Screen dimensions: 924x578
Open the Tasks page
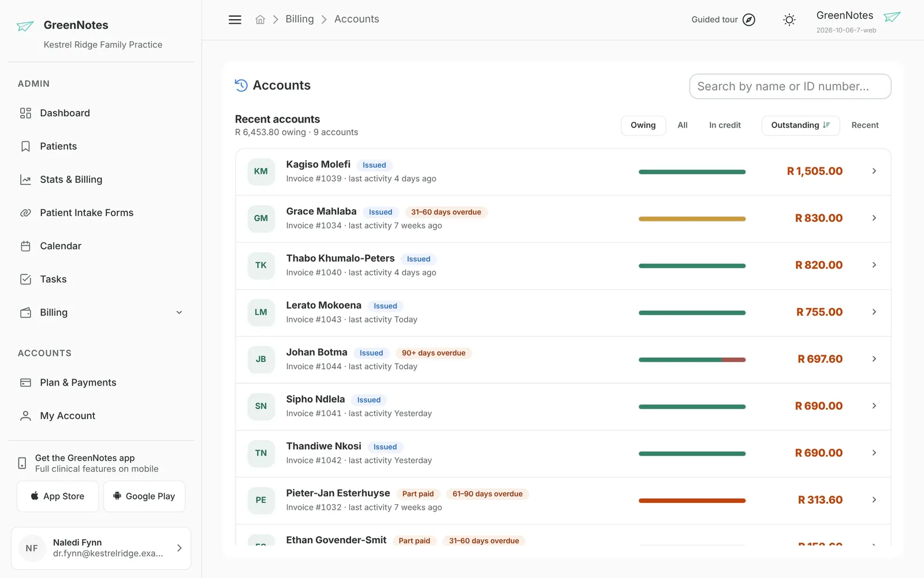pyautogui.click(x=101, y=279)
